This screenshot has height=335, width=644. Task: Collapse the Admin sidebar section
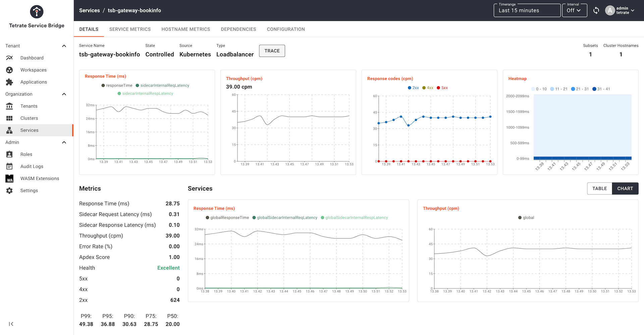click(64, 142)
